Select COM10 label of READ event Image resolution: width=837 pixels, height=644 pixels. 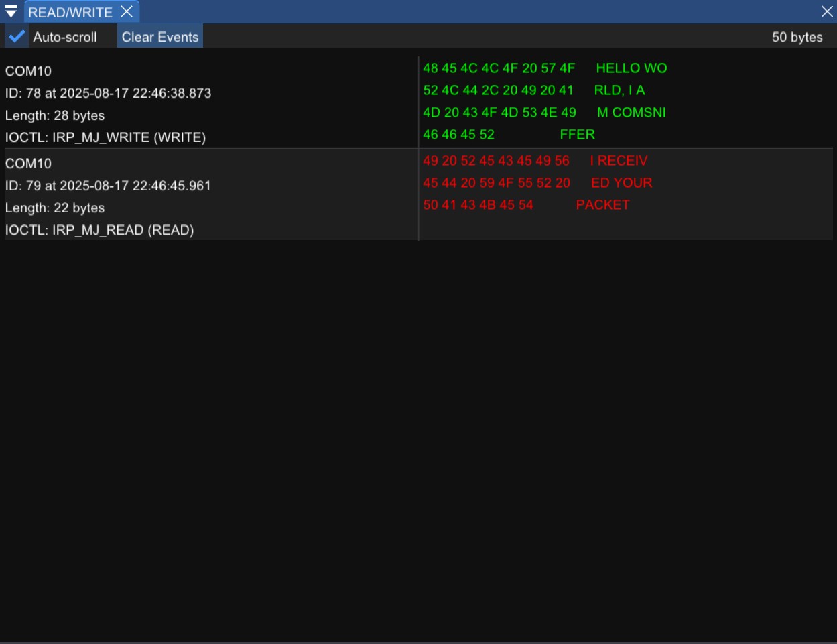(28, 164)
